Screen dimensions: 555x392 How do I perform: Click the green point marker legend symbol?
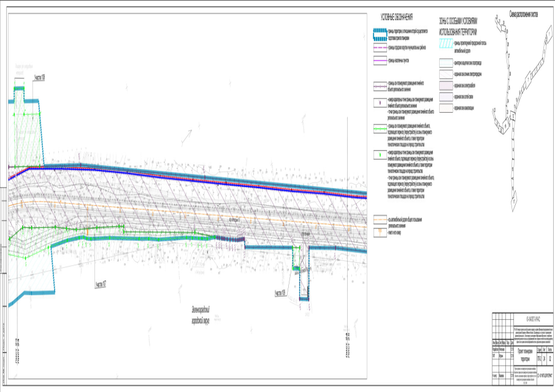379,154
